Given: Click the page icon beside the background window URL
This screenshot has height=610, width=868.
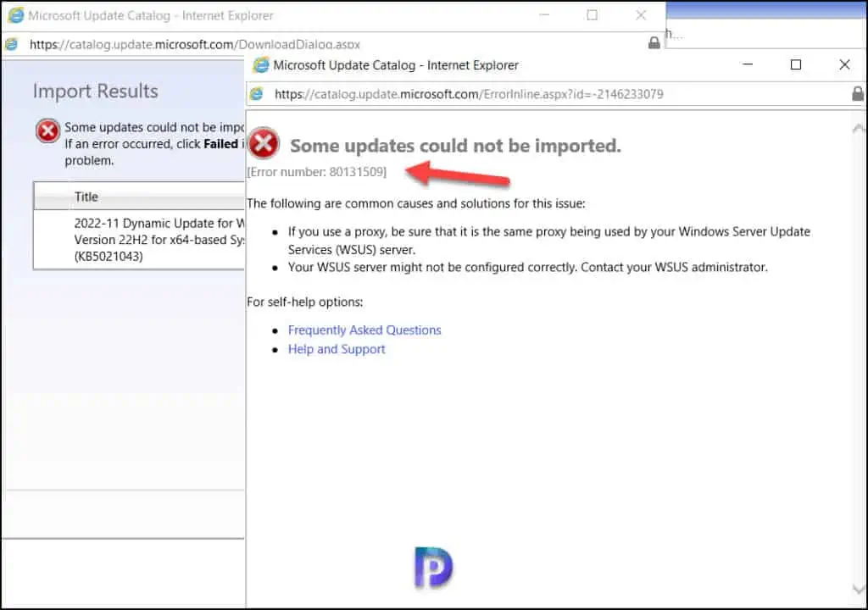Looking at the screenshot, I should pyautogui.click(x=11, y=44).
